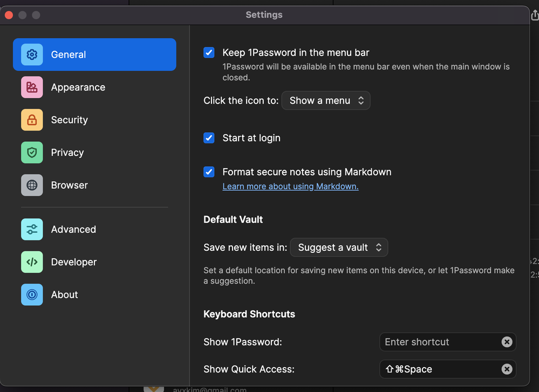Click the Show 1Password shortcut input field

[438, 342]
